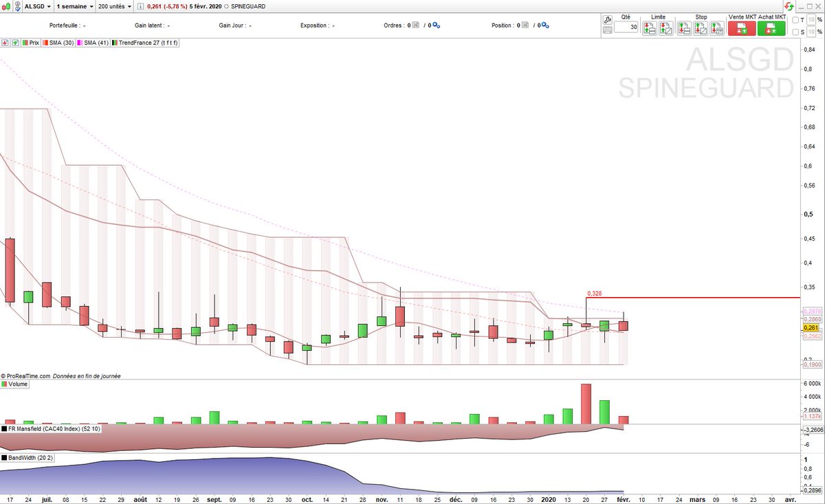Click the Gain latent label
Viewport: 825px width, 504px height.
tap(149, 25)
